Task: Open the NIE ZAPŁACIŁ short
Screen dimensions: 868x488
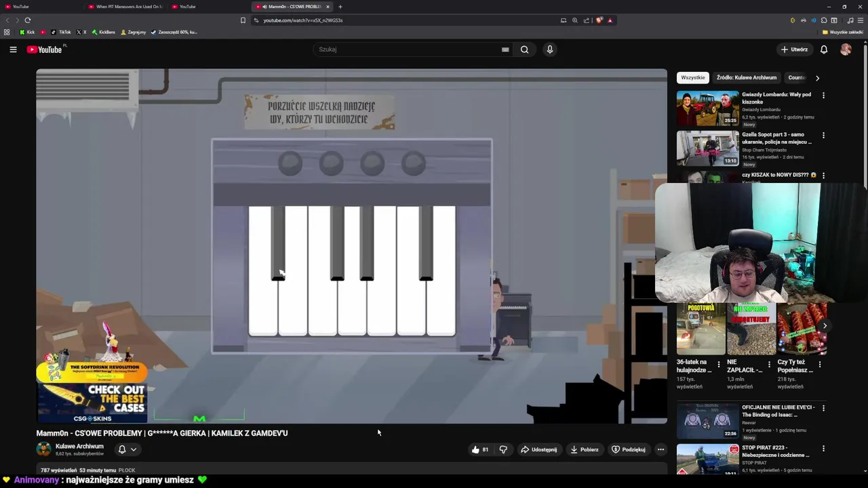Action: tap(751, 329)
